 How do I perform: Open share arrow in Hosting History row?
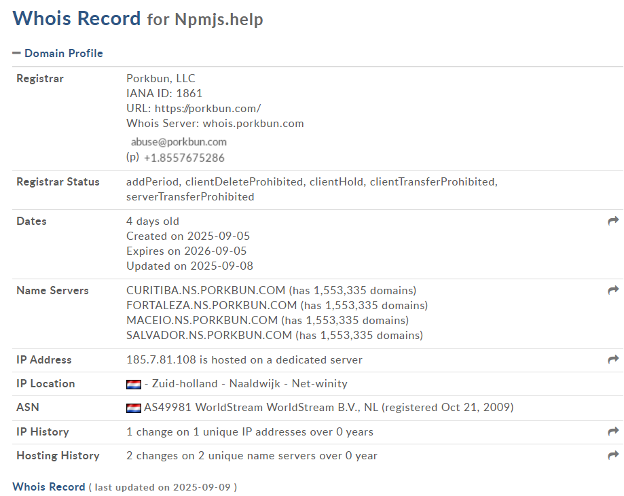(613, 455)
